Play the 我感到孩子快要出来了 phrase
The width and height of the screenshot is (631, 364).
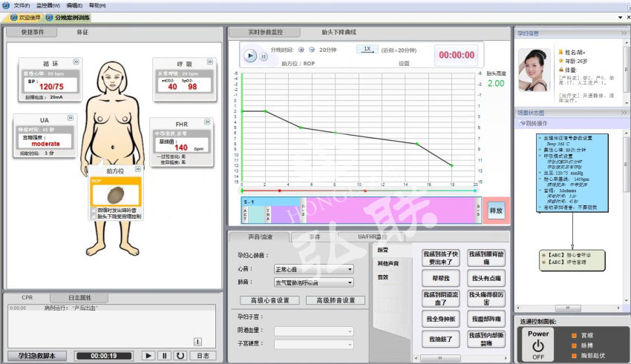pyautogui.click(x=441, y=258)
